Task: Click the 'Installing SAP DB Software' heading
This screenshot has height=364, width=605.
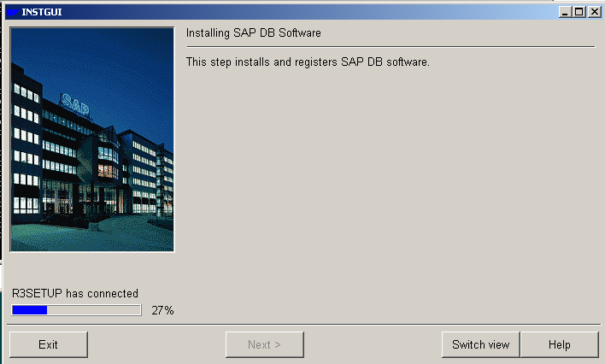Action: 254,33
